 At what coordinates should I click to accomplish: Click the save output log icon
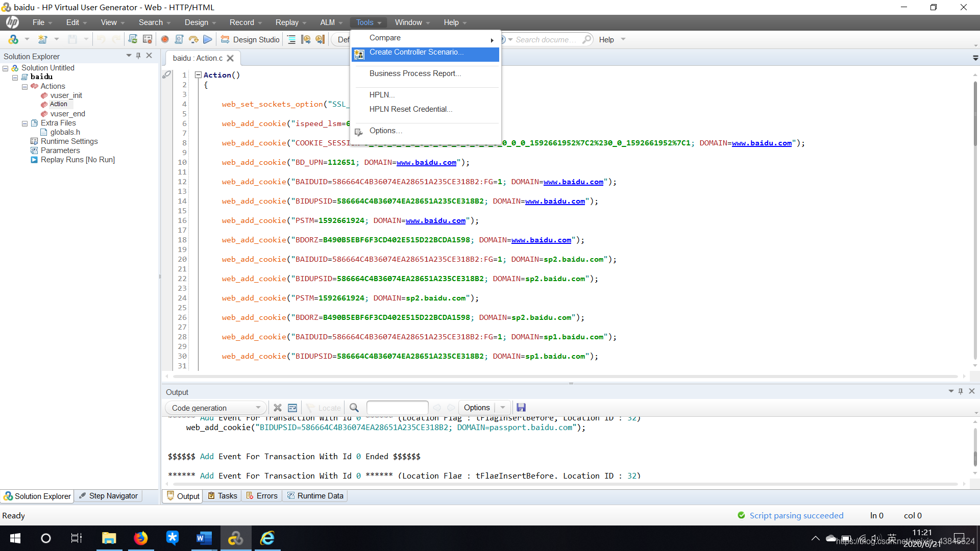pos(521,408)
